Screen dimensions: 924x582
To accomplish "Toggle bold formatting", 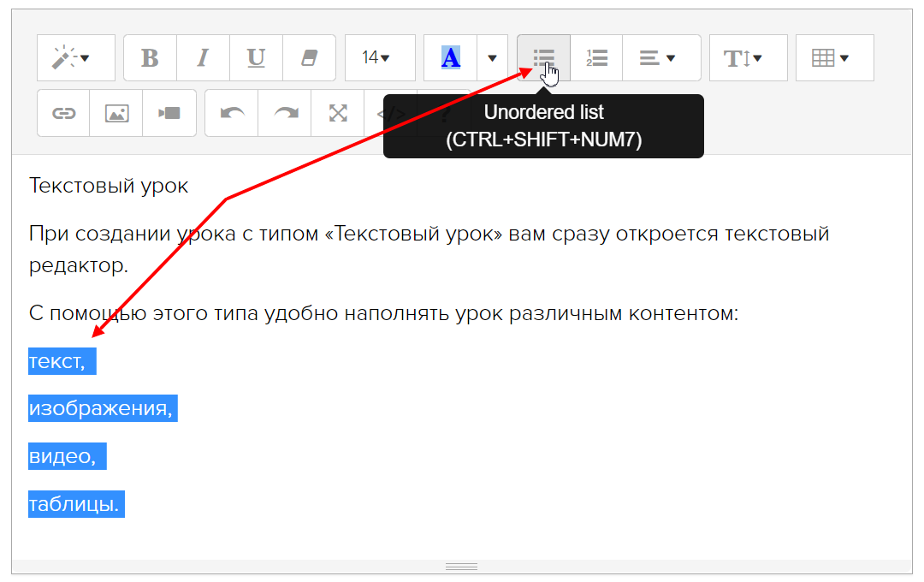I will [x=151, y=58].
